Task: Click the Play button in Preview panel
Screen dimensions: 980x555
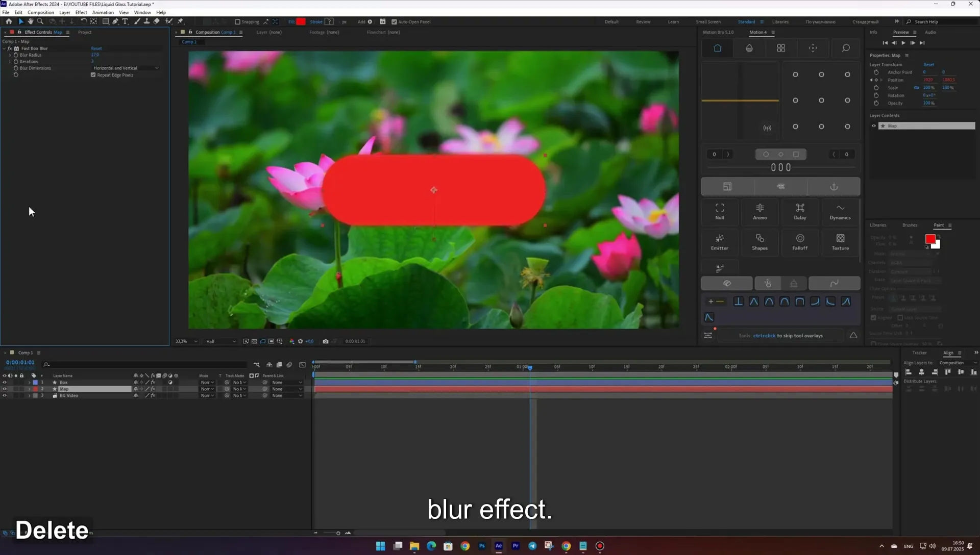Action: [903, 43]
